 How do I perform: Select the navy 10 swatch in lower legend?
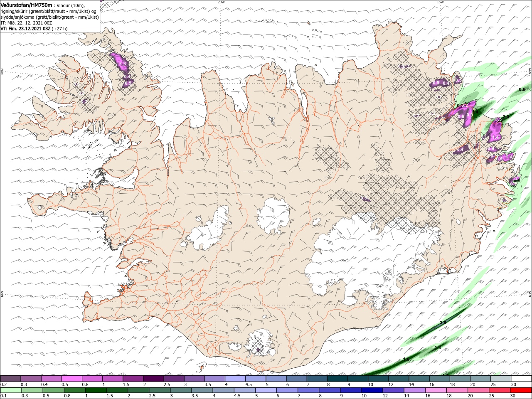(x=372, y=390)
